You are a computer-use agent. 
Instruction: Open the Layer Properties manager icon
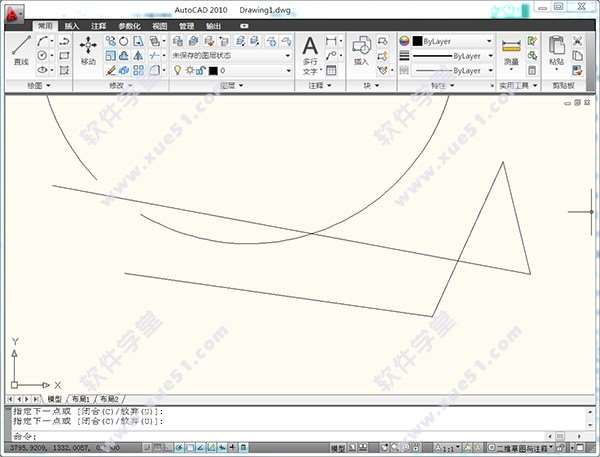[178, 41]
